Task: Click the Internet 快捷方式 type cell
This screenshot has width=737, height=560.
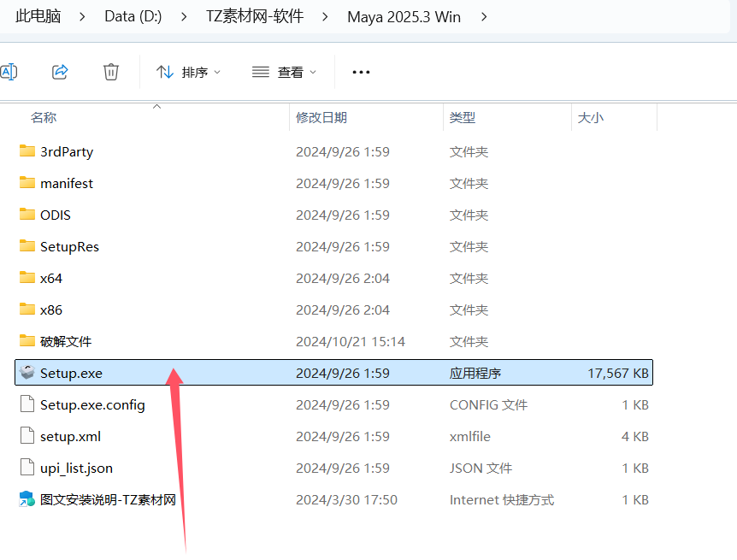Action: 502,500
